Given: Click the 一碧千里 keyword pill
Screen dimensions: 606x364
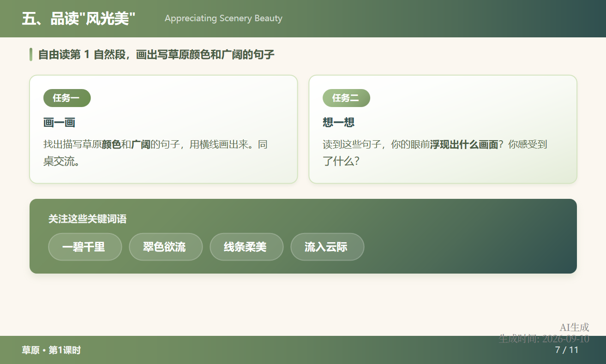Looking at the screenshot, I should point(85,247).
